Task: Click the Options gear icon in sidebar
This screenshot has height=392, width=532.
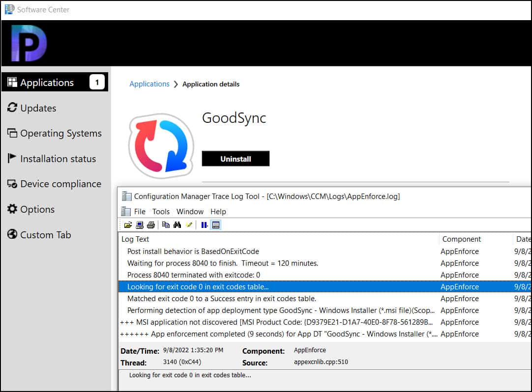Action: click(12, 209)
